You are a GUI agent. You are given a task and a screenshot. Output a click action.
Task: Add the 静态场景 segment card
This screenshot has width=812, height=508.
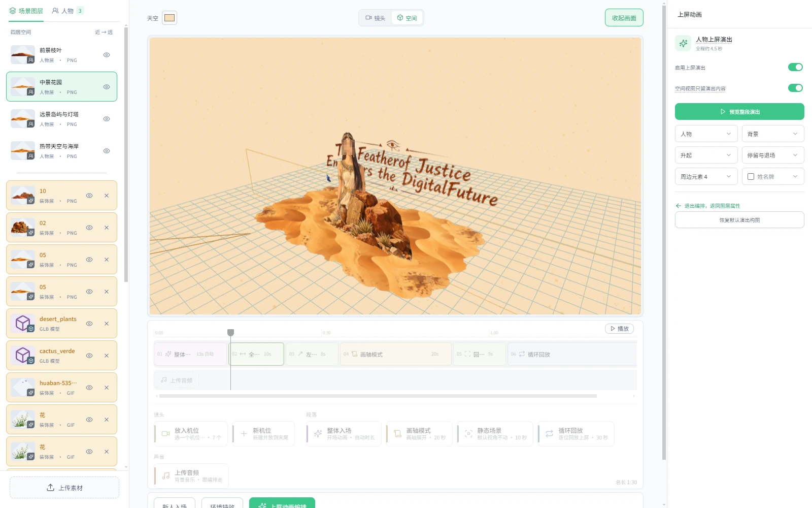(495, 433)
